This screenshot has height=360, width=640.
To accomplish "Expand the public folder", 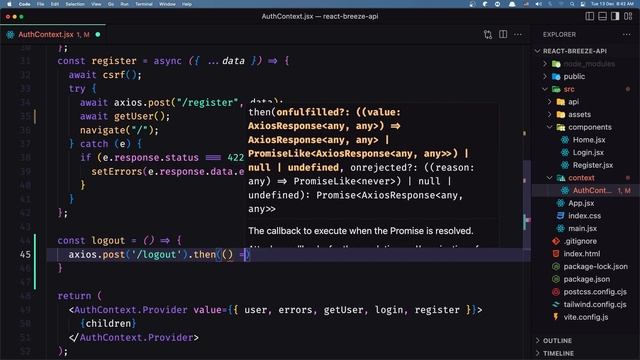I will [x=545, y=76].
